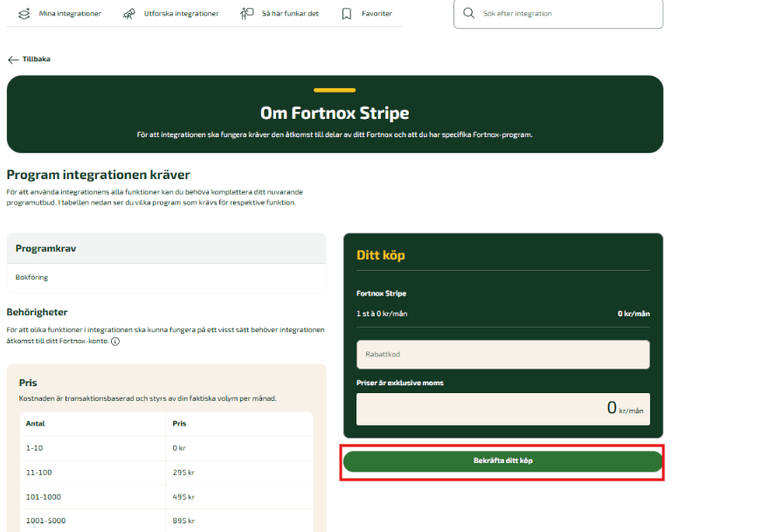The height and width of the screenshot is (532, 768).
Task: Click the Så här funkar det icon
Action: click(x=247, y=14)
